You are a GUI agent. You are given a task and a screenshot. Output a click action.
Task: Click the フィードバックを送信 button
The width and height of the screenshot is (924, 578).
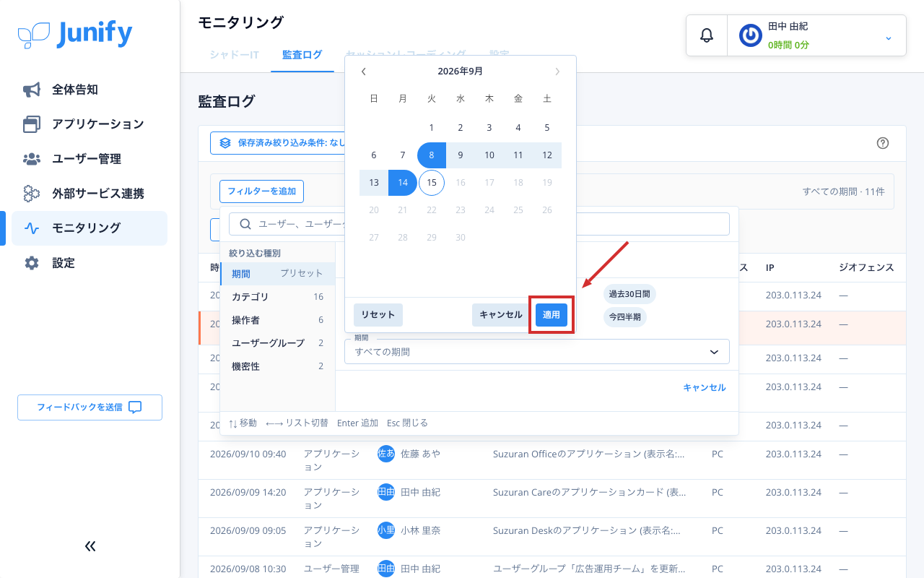[90, 407]
